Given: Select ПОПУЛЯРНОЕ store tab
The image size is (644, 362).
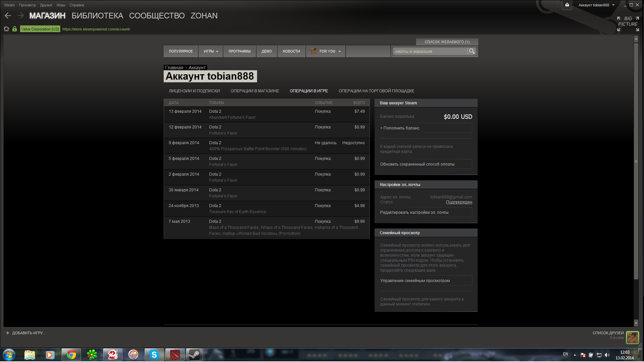Looking at the screenshot, I should click(181, 52).
